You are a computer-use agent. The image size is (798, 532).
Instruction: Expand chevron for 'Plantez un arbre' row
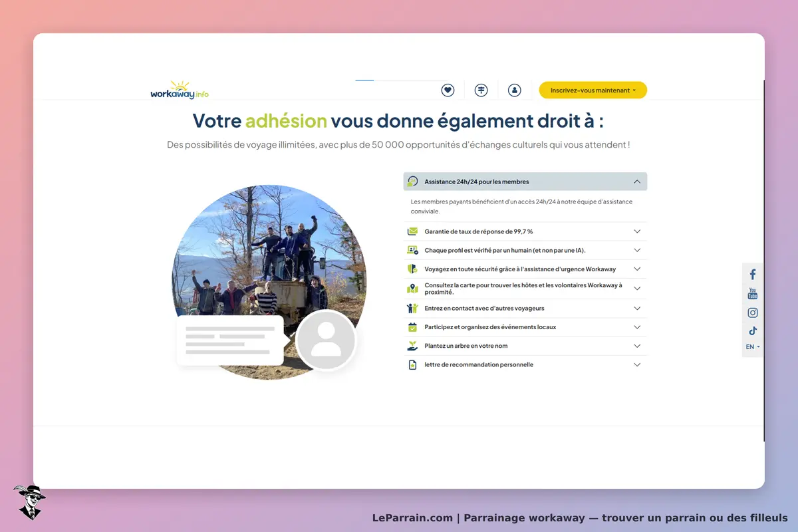pyautogui.click(x=637, y=346)
